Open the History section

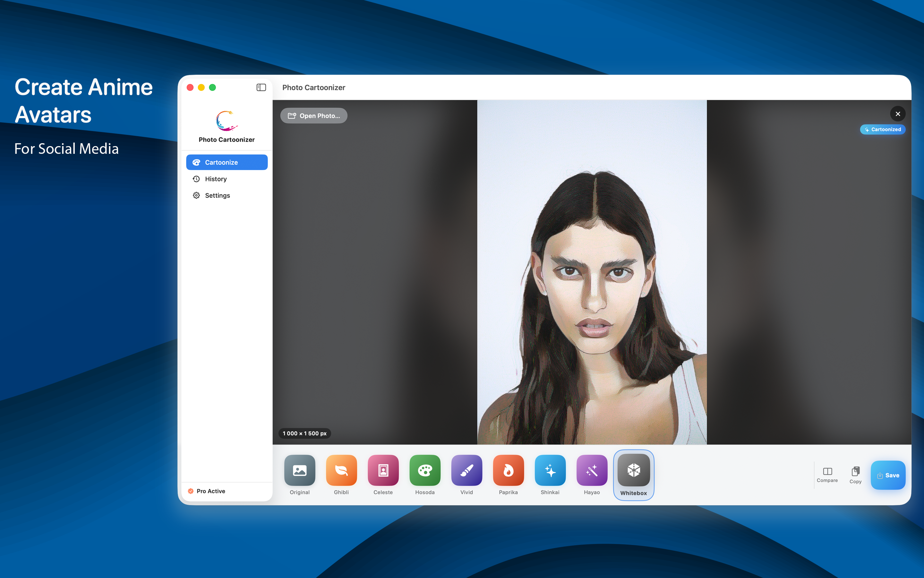227,179
